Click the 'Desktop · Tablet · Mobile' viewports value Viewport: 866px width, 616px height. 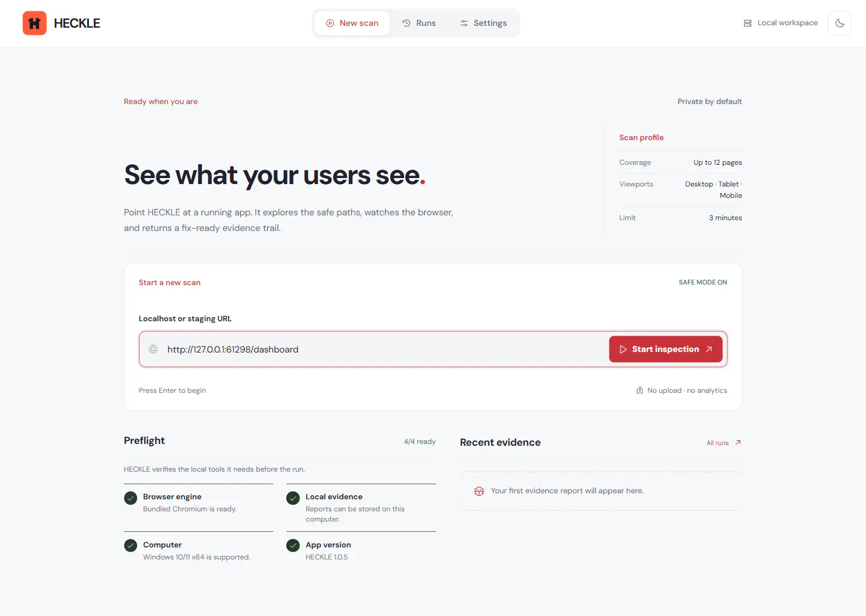point(714,189)
